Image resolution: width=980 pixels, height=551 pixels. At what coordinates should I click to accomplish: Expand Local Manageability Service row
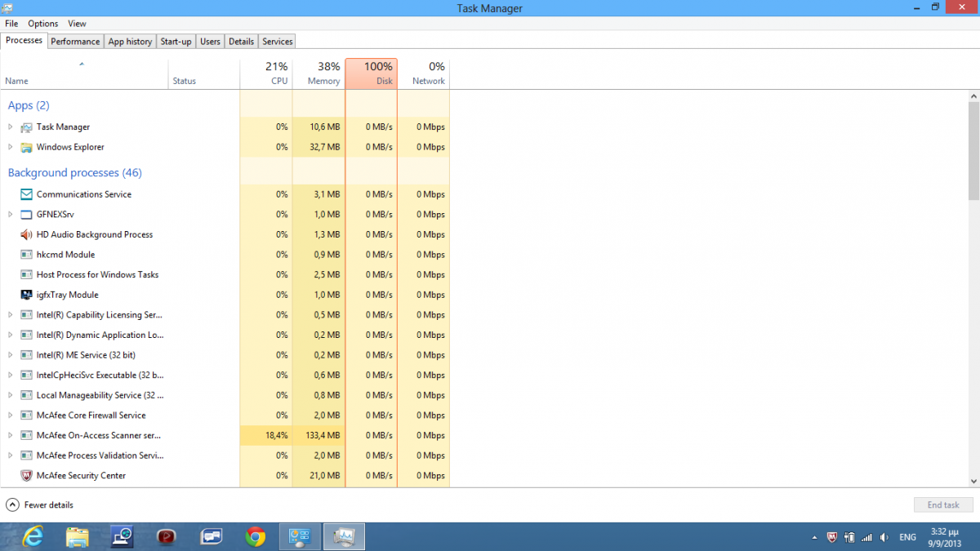(x=11, y=395)
